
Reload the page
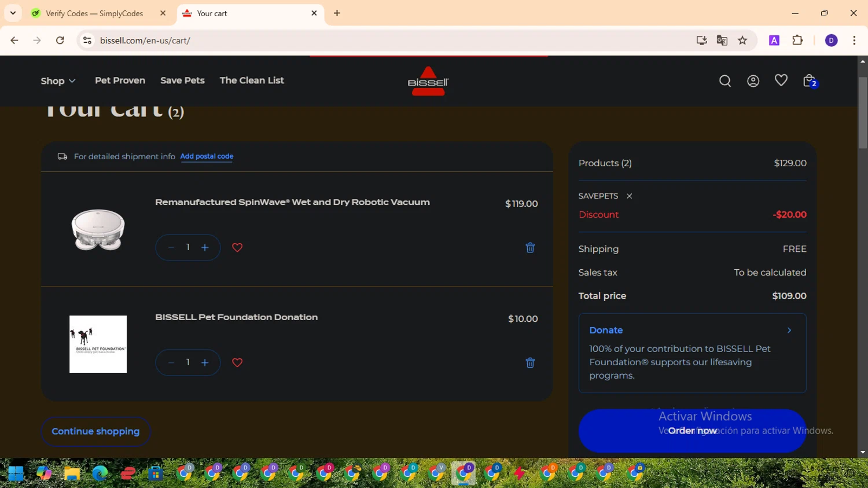(x=60, y=41)
